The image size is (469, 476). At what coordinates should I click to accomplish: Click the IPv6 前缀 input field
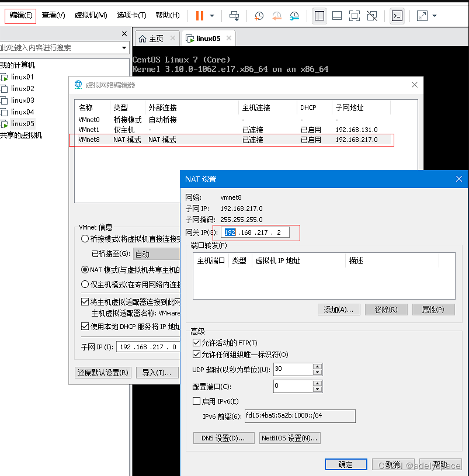coord(300,416)
